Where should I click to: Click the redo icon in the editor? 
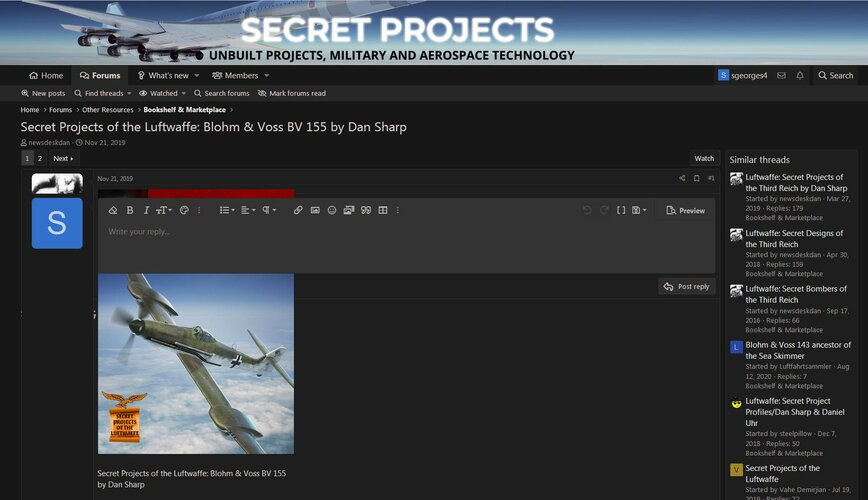tap(604, 210)
